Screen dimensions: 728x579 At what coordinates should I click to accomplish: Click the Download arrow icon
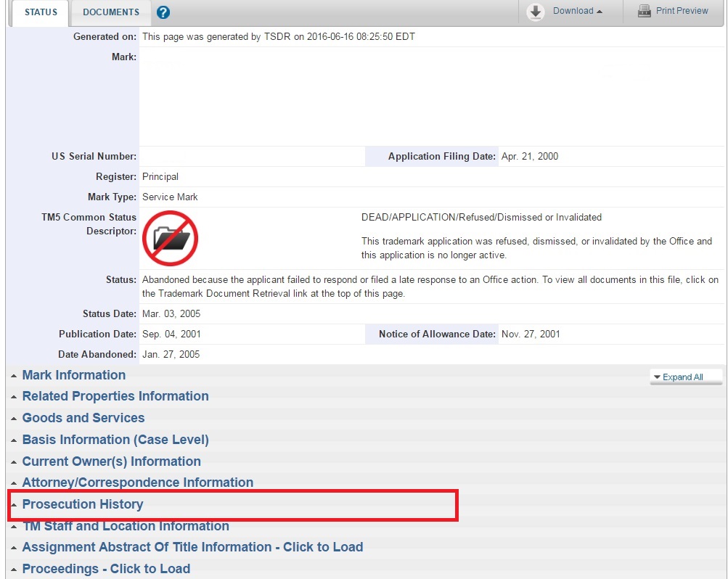(x=536, y=12)
